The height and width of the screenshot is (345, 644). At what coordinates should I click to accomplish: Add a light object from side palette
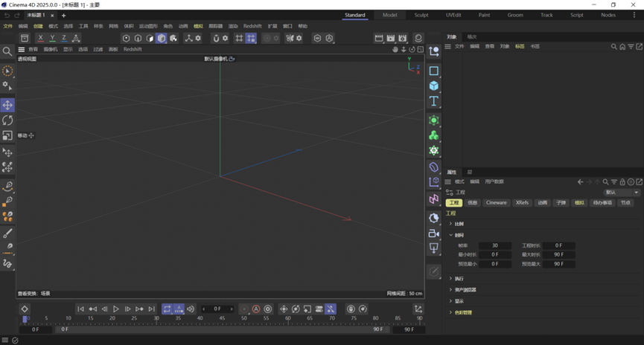[x=434, y=248]
